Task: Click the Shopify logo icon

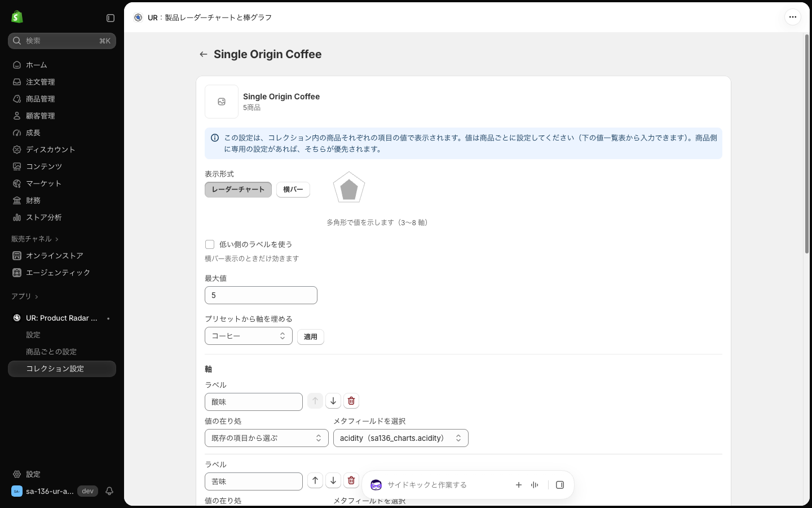Action: [17, 17]
